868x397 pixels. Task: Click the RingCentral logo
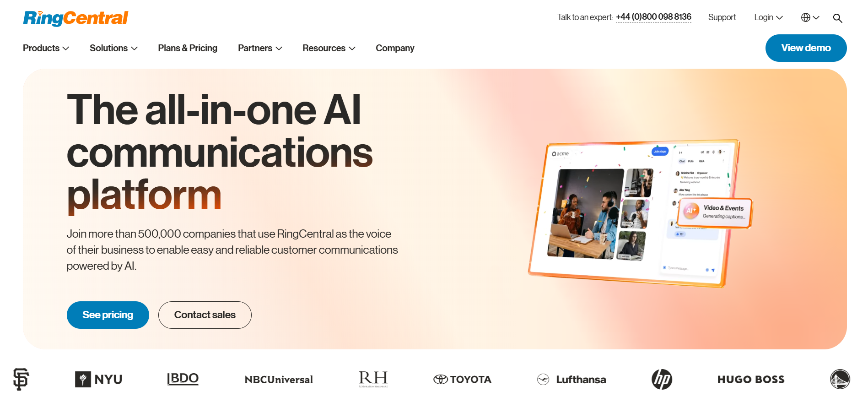point(75,18)
